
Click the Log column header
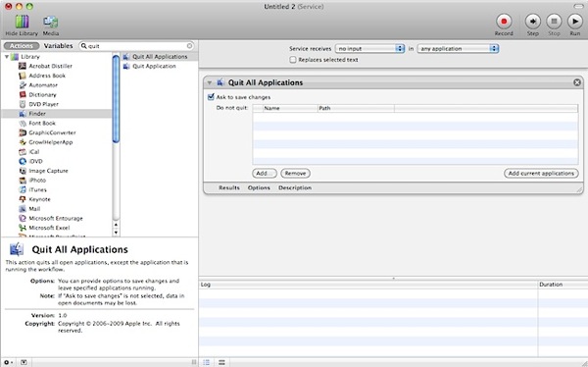tap(368, 285)
